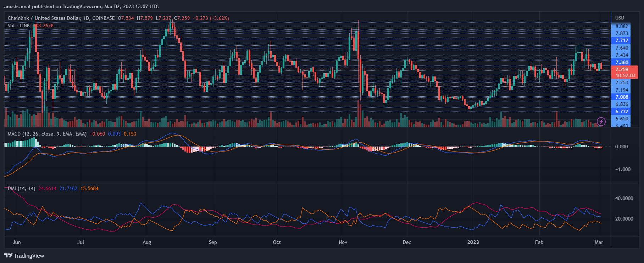Click the DMI value 21.7162
This screenshot has width=644, height=263.
[x=68, y=188]
